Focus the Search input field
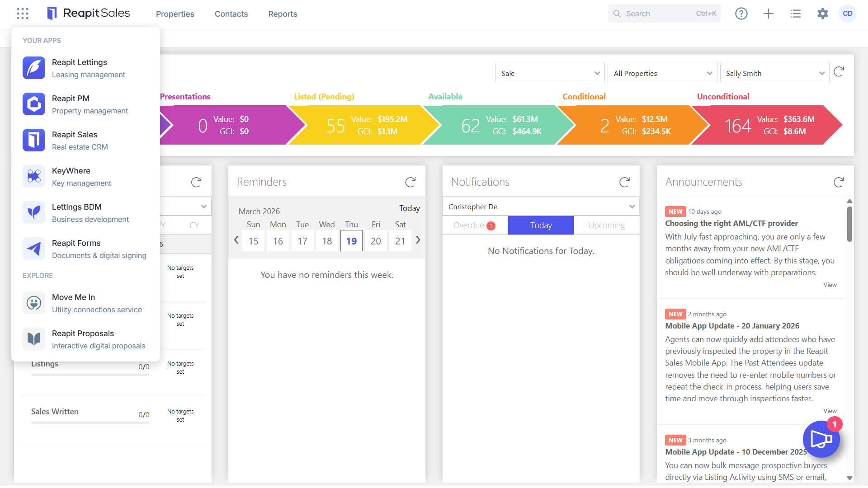 [664, 14]
